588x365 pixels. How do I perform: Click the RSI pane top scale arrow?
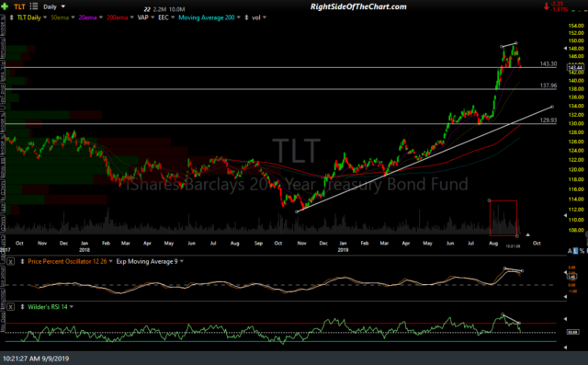click(566, 319)
